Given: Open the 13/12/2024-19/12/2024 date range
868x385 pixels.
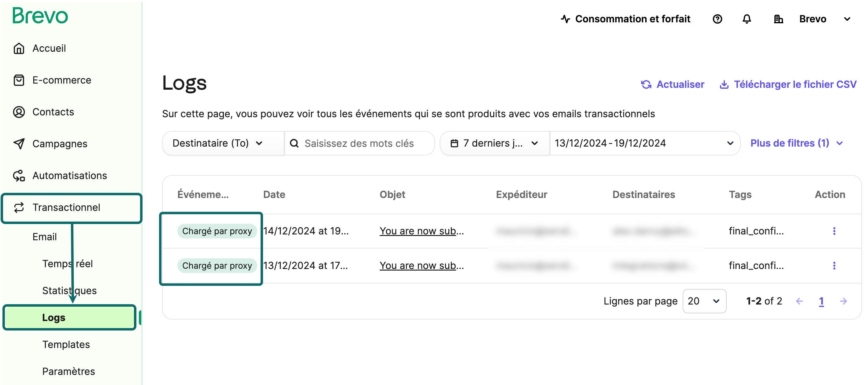Looking at the screenshot, I should (x=645, y=143).
